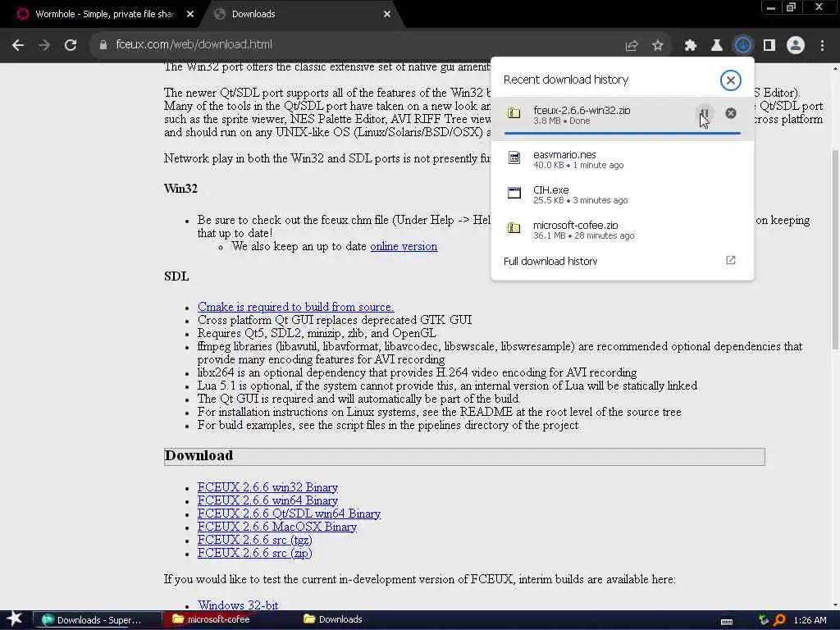Close the Downloads tab
This screenshot has width=840, height=630.
tap(387, 15)
